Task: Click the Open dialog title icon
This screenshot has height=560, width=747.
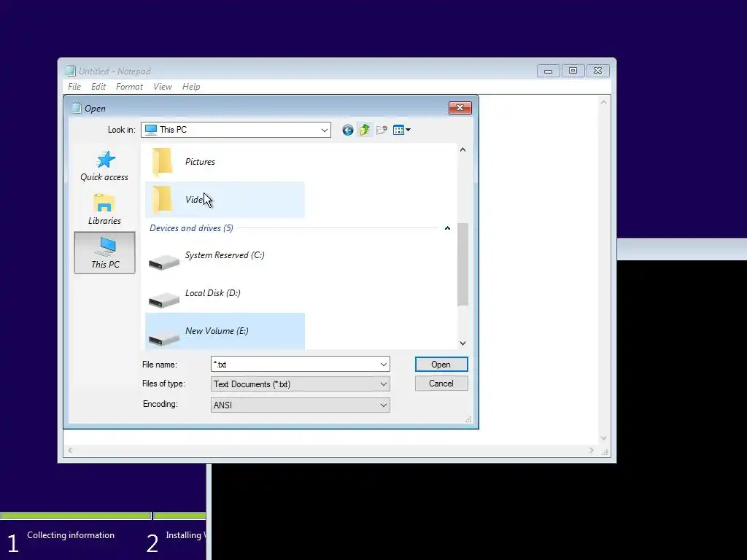Action: coord(76,108)
